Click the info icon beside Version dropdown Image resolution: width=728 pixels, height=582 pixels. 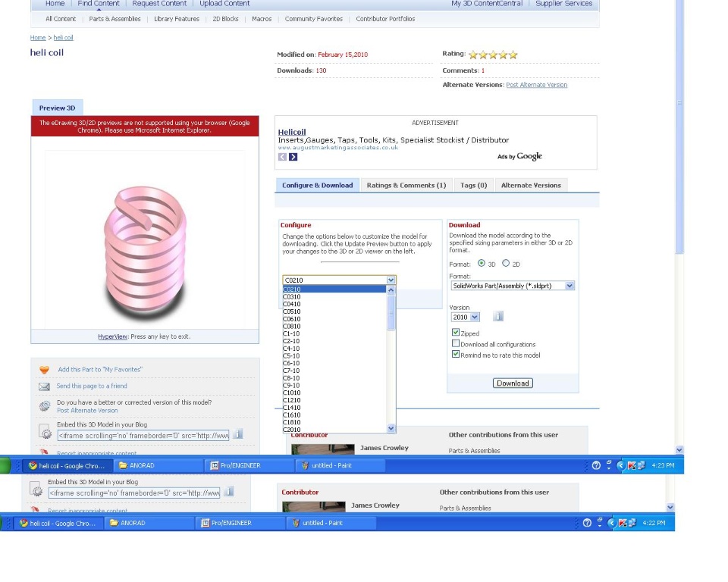[498, 317]
